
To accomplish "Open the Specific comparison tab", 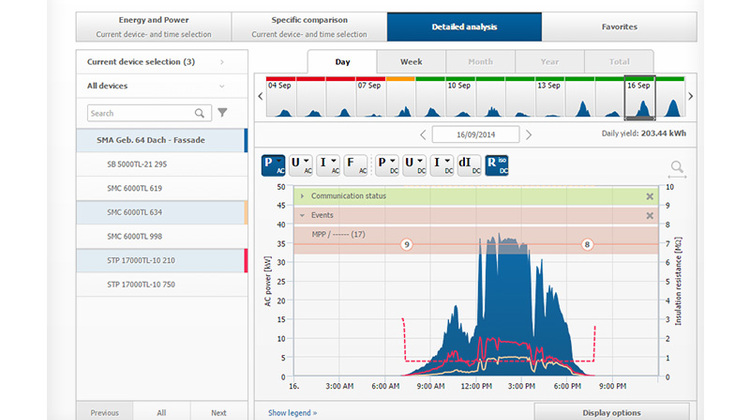I will pyautogui.click(x=309, y=27).
